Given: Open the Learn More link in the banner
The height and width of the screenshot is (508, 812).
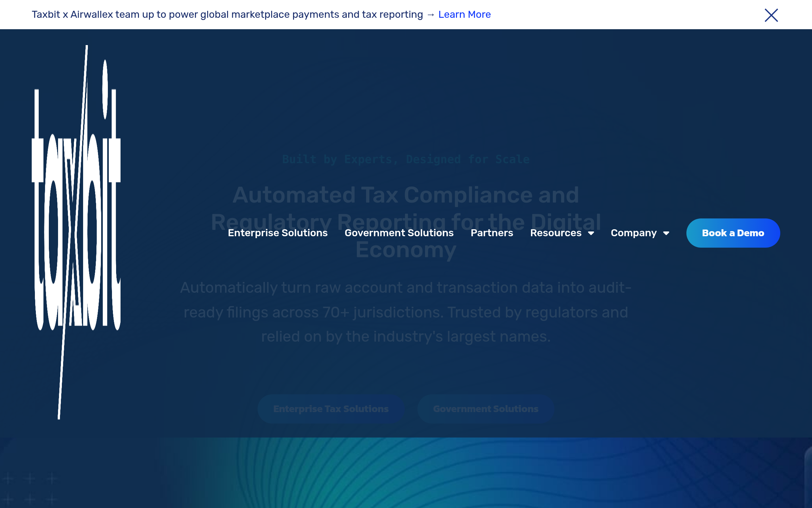Looking at the screenshot, I should pyautogui.click(x=464, y=15).
